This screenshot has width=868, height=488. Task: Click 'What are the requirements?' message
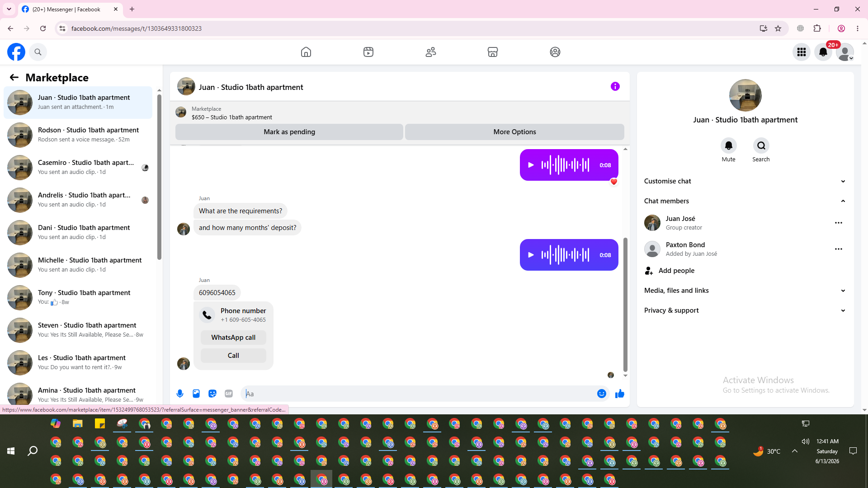pos(241,211)
